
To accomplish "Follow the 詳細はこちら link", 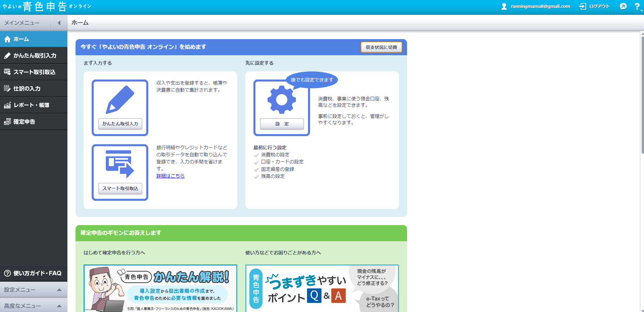I will [x=170, y=176].
